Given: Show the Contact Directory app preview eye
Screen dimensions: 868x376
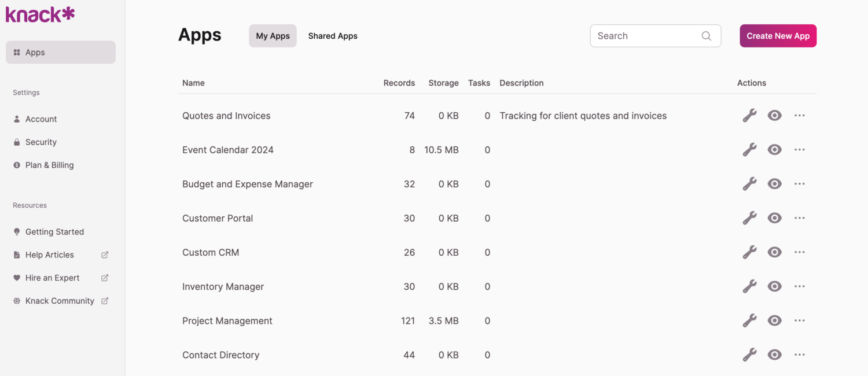Looking at the screenshot, I should point(774,354).
